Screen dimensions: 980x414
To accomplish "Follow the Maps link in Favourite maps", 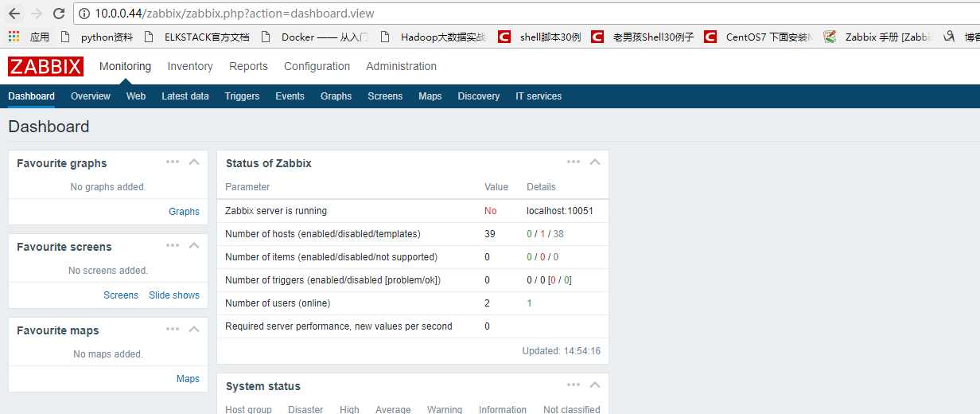I will (188, 379).
